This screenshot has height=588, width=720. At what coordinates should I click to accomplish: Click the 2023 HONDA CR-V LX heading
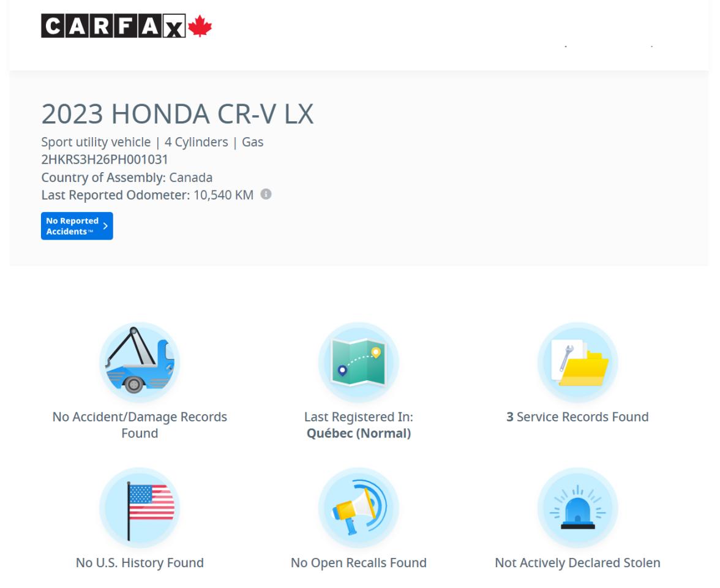178,115
